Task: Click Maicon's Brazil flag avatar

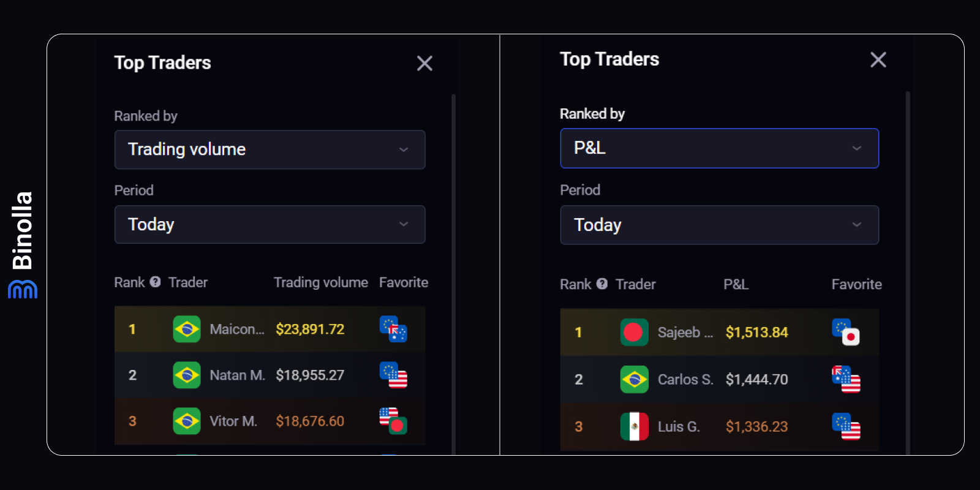Action: [x=187, y=329]
